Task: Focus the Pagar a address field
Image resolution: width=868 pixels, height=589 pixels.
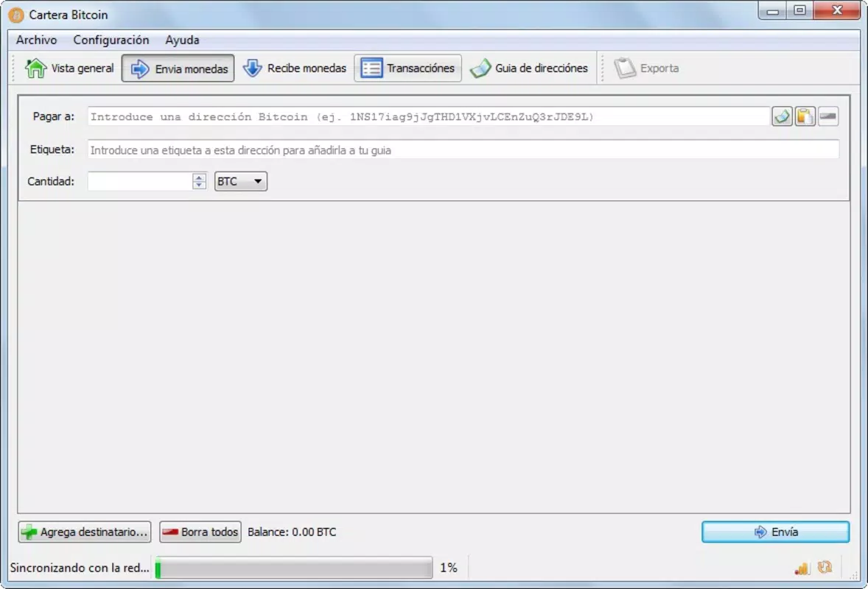Action: tap(428, 116)
